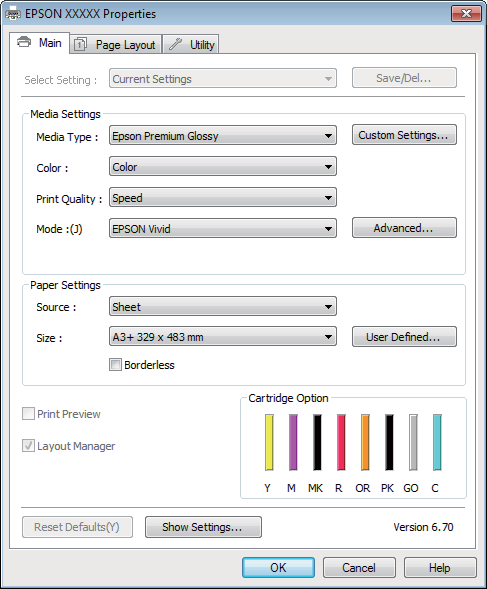The width and height of the screenshot is (487, 589).
Task: Open the Utility tab
Action: [191, 44]
